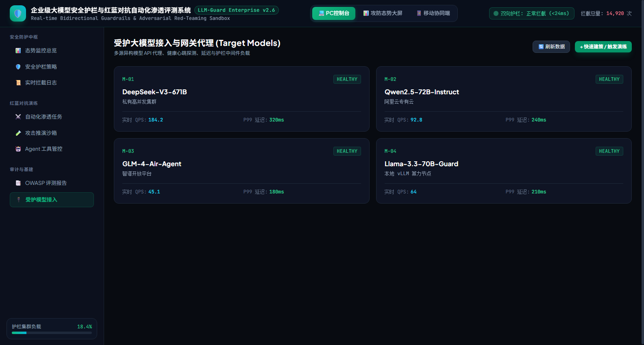This screenshot has height=345, width=644.
Task: Click the page heading 受护大模型接入与网关代理
Action: pyautogui.click(x=197, y=43)
